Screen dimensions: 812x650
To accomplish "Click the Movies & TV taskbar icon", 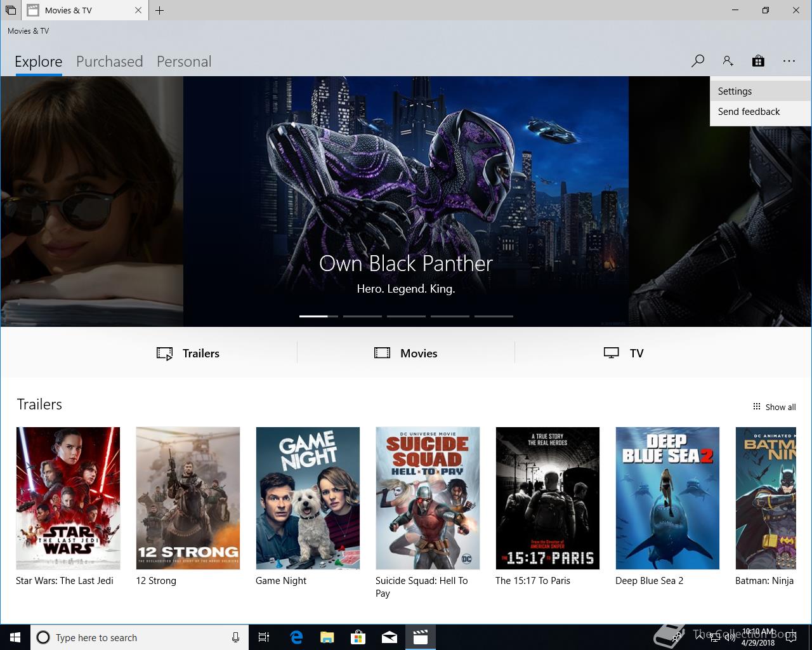I will pos(421,637).
